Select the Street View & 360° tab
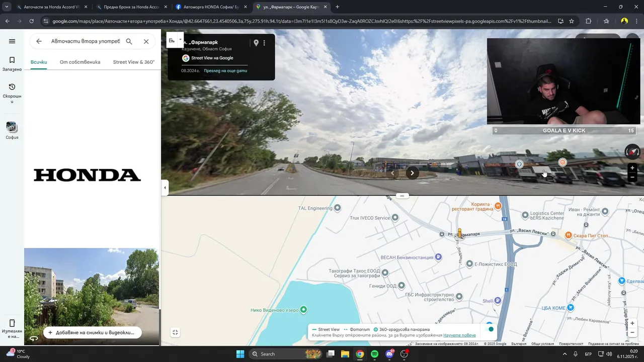 (x=134, y=62)
